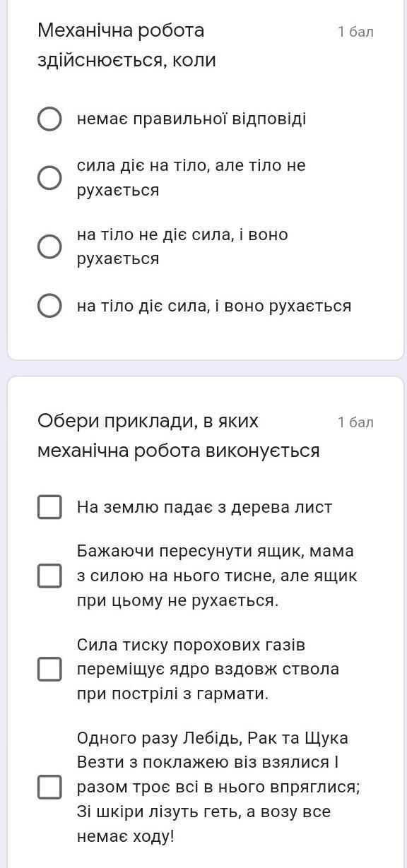
Task: Choose radio 'сила діє на тіло, але тіло не рухається'
Action: pyautogui.click(x=49, y=178)
